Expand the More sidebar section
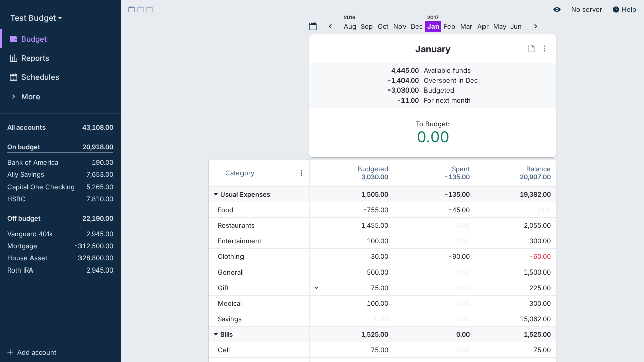 coord(30,97)
